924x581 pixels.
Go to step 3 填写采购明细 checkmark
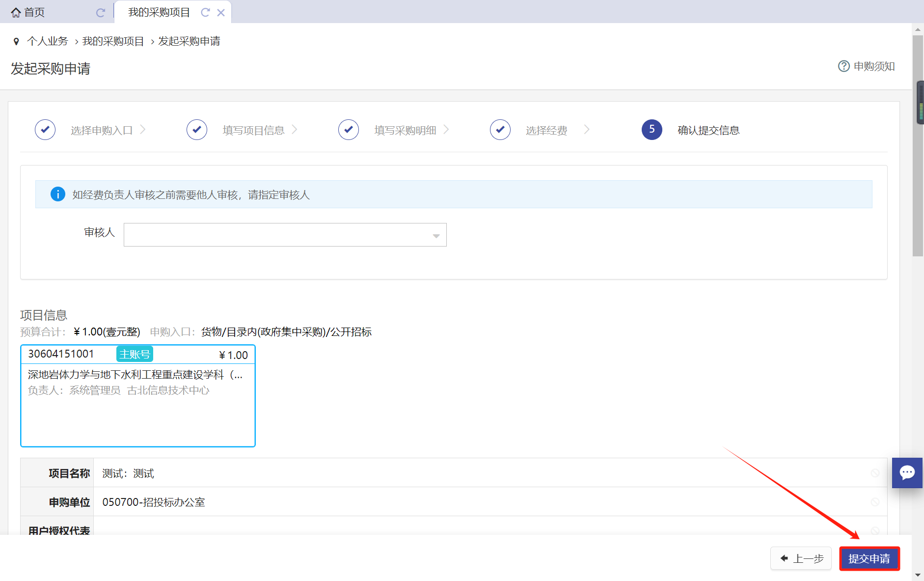349,130
